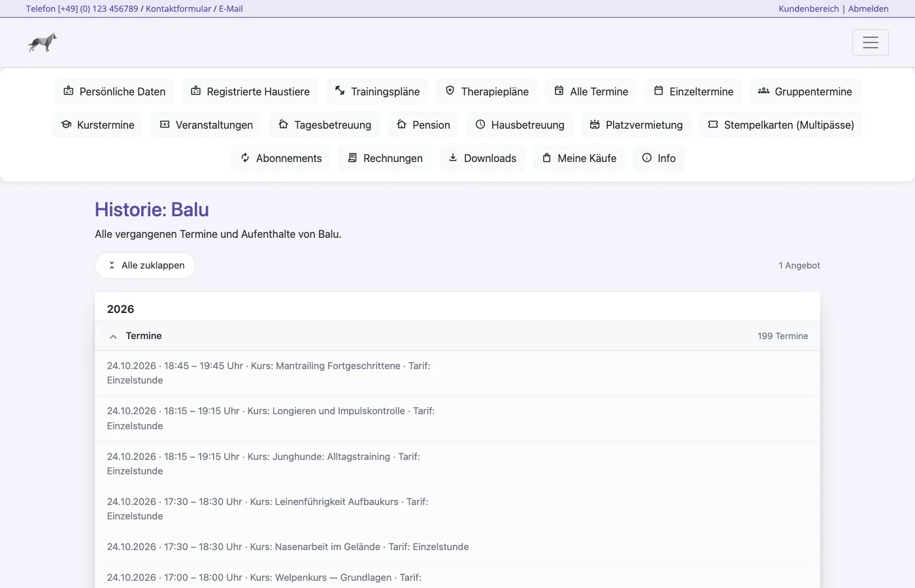Select Junghunde: Alltagstraining appointment row
Viewport: 915px width, 588px height.
(457, 464)
